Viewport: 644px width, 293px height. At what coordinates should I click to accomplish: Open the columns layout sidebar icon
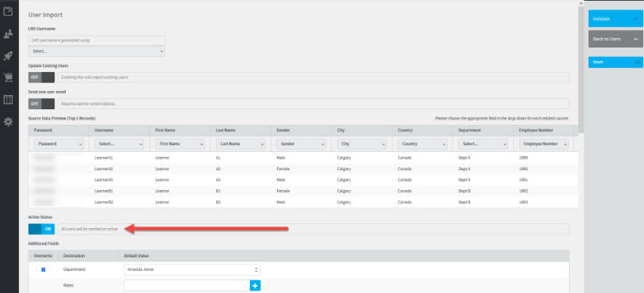[8, 100]
